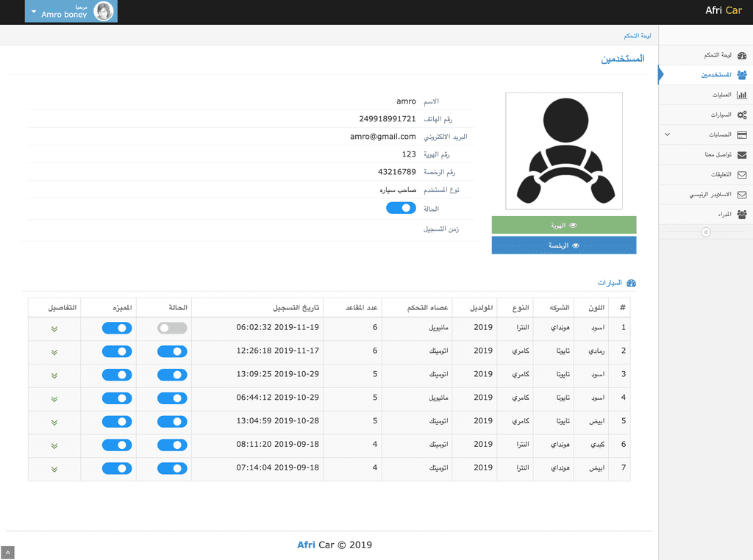Click the email amro@gmail.com value
This screenshot has width=753, height=560.
coord(382,137)
